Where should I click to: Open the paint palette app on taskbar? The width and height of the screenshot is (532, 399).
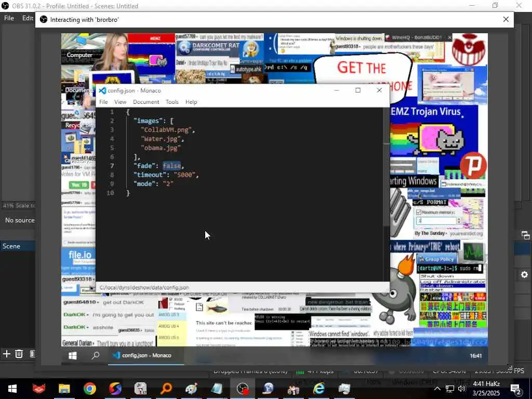click(x=191, y=389)
